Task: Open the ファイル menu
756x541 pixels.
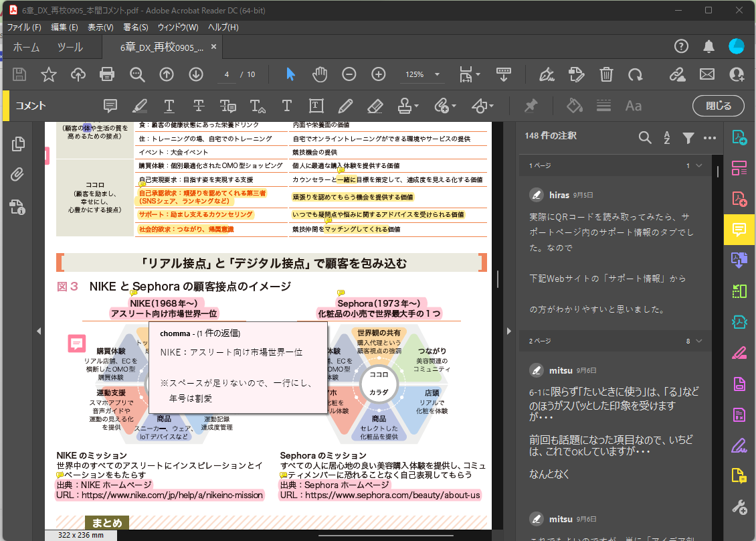Action: point(24,27)
